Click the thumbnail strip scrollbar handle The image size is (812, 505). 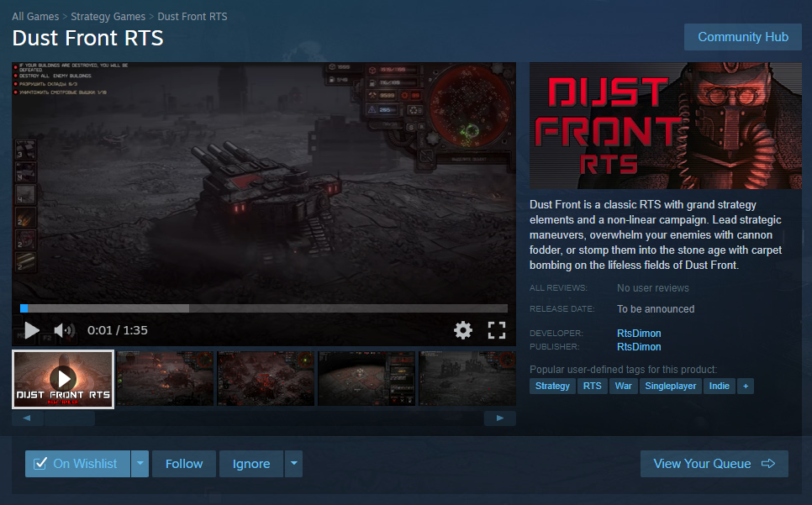(70, 418)
